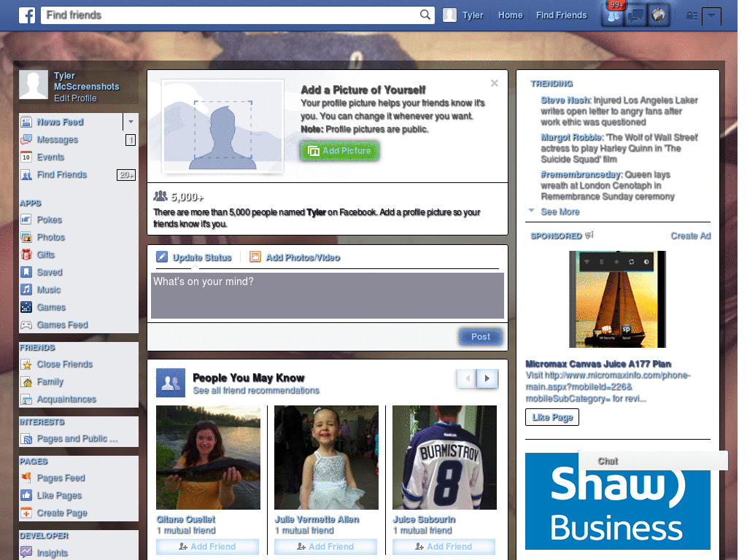Screen dimensions: 747x560
Task: Click Pages and Public feed icon
Action: coord(26,439)
